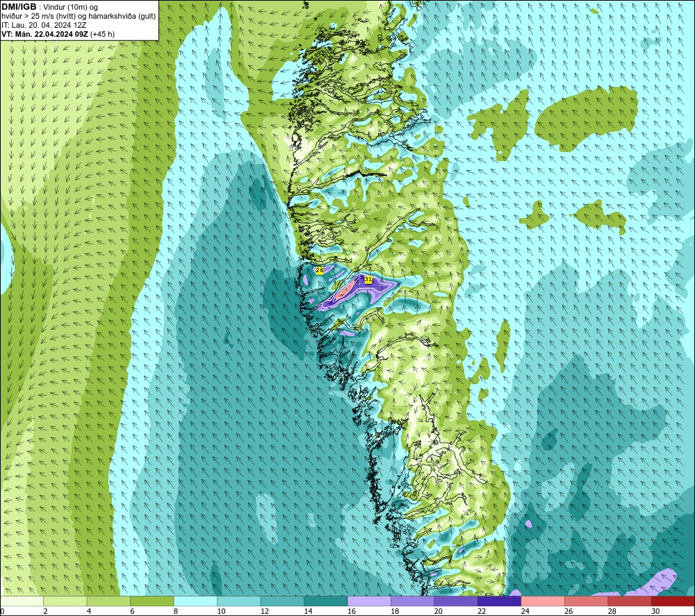Click scale label 4
Viewport: 695px width, 616px height.
pyautogui.click(x=89, y=611)
